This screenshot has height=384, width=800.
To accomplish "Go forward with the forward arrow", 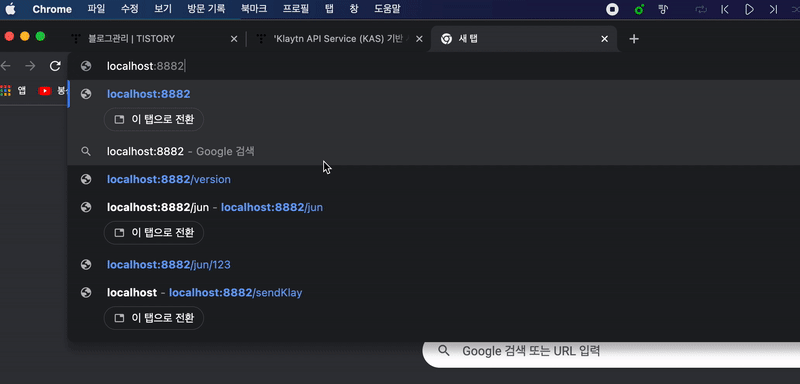I will (x=30, y=66).
